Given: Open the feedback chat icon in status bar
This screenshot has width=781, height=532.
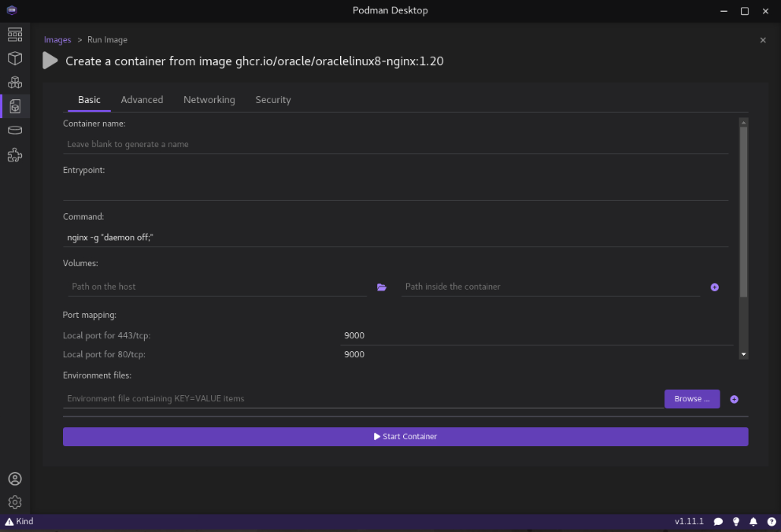Looking at the screenshot, I should tap(718, 522).
